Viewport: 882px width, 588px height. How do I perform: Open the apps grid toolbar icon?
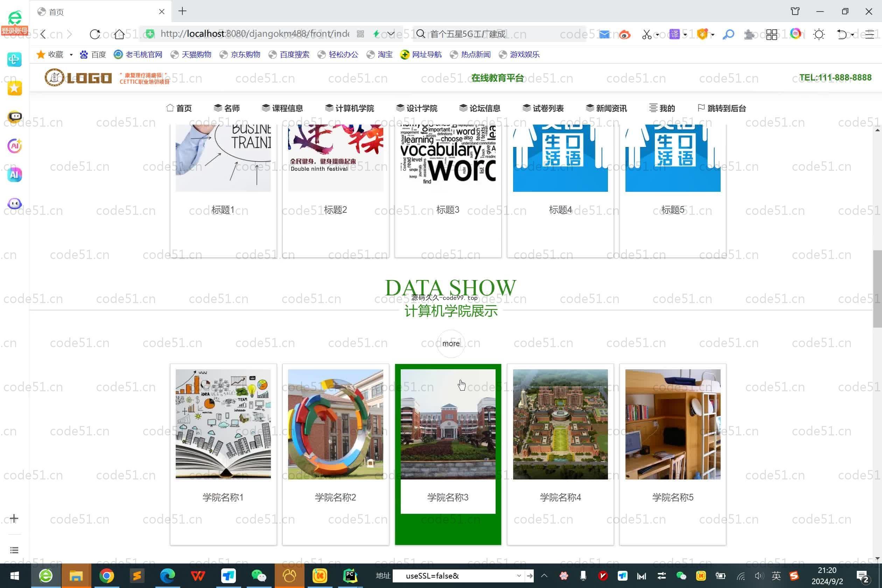point(772,35)
